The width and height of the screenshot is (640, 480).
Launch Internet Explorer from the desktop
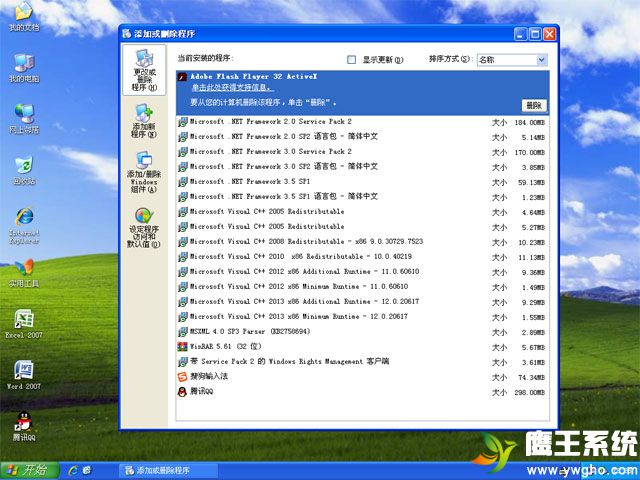[24, 226]
